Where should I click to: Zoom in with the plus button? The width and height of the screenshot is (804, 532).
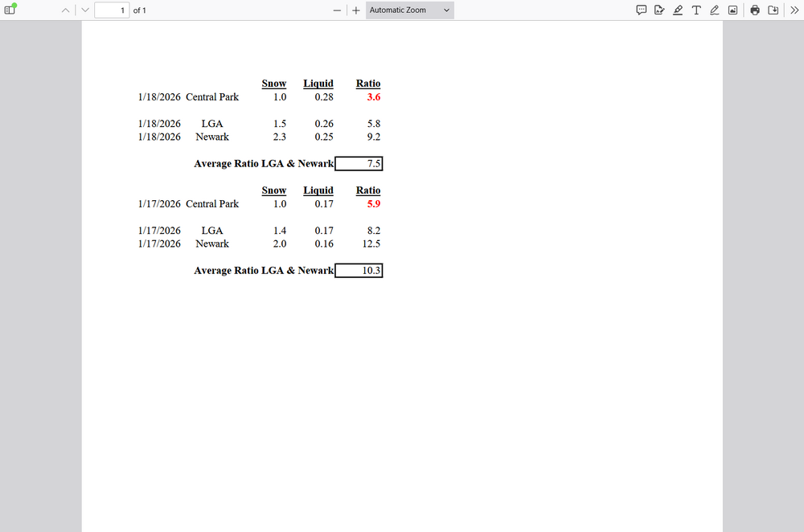pos(355,10)
